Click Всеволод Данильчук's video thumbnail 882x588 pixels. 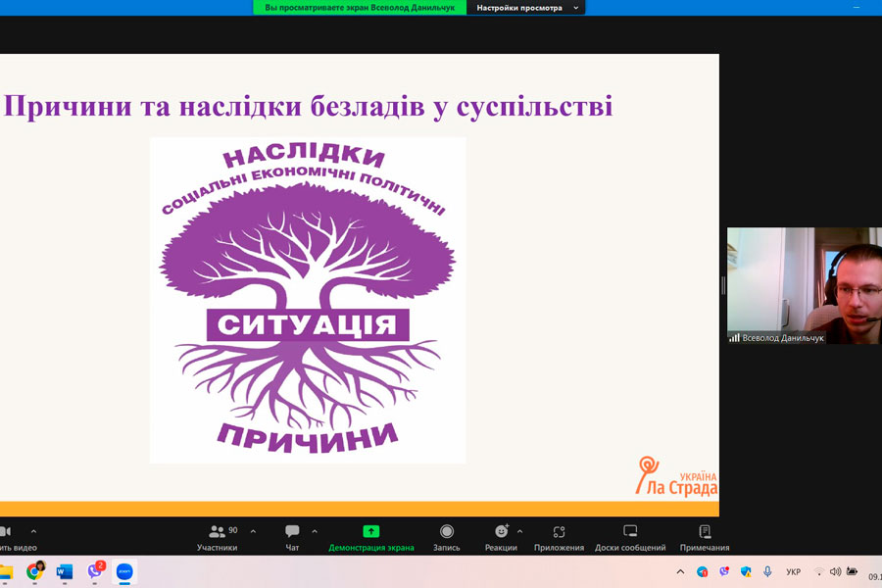pyautogui.click(x=805, y=285)
